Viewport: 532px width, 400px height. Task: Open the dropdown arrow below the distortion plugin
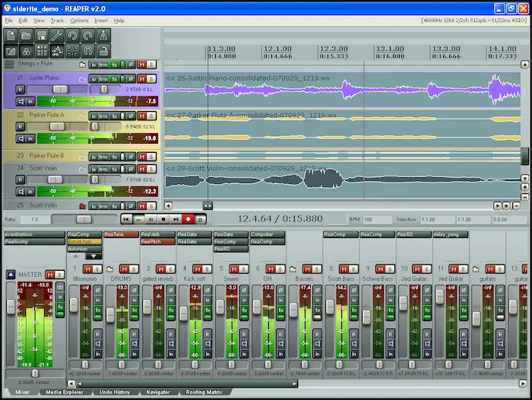(94, 257)
